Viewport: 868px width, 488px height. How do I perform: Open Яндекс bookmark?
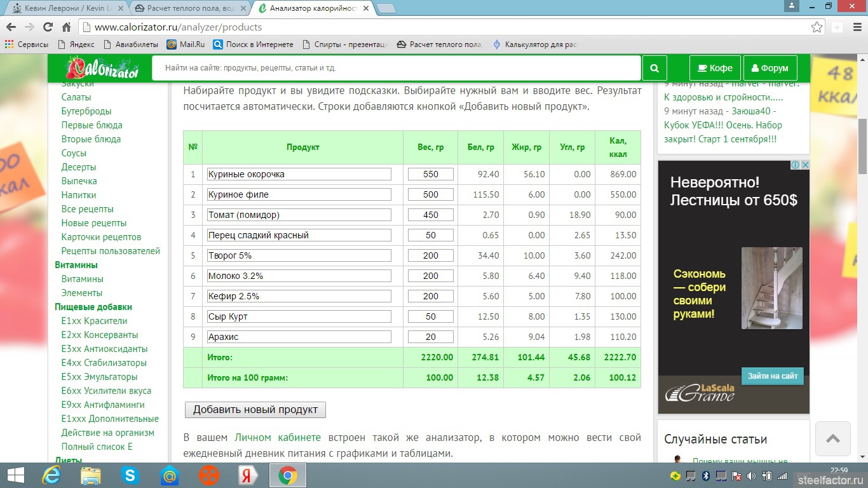76,44
